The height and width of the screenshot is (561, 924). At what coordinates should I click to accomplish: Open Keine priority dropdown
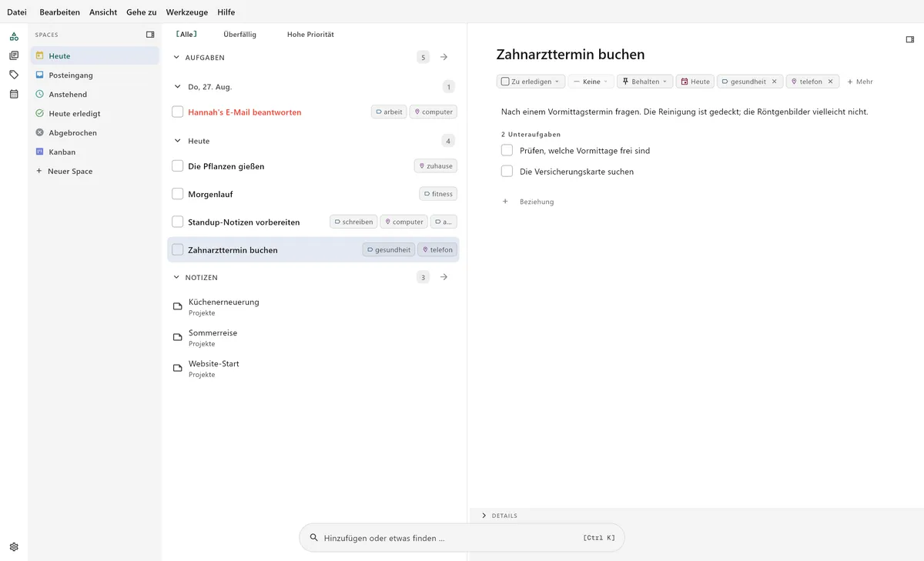click(591, 82)
